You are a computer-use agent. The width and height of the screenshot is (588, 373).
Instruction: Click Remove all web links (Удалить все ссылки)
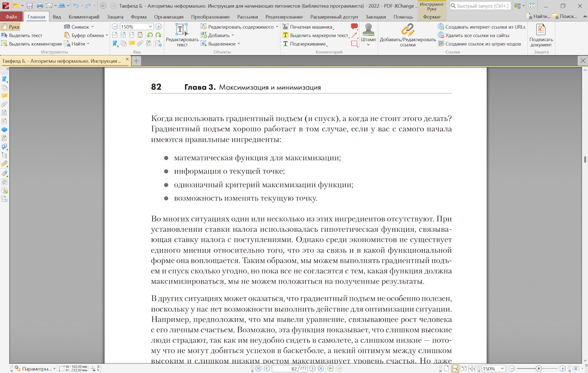(x=473, y=35)
